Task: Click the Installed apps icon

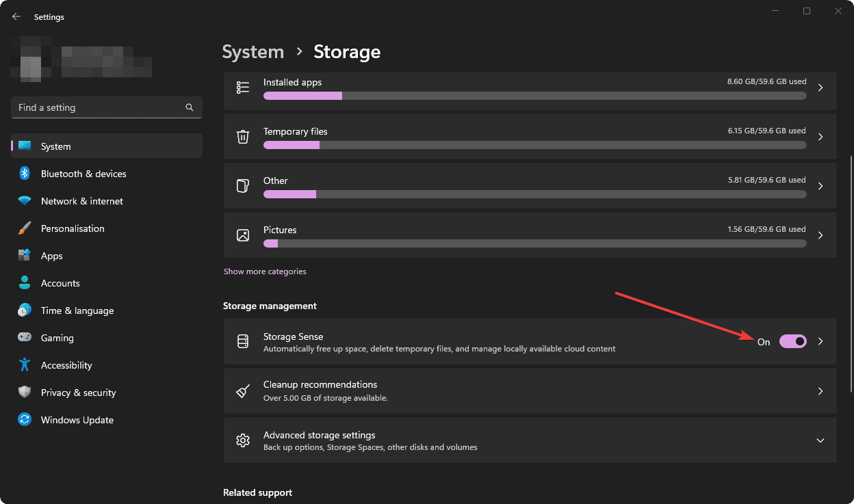Action: [x=243, y=87]
